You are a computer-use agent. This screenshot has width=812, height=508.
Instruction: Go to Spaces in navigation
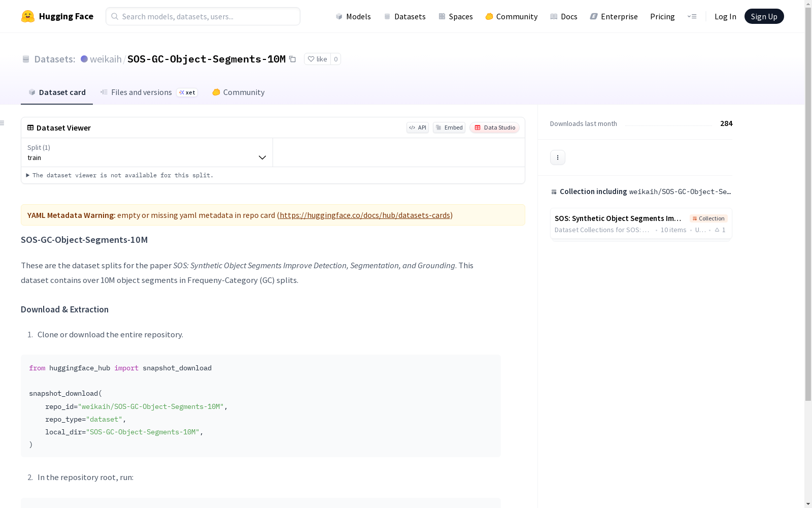click(456, 16)
